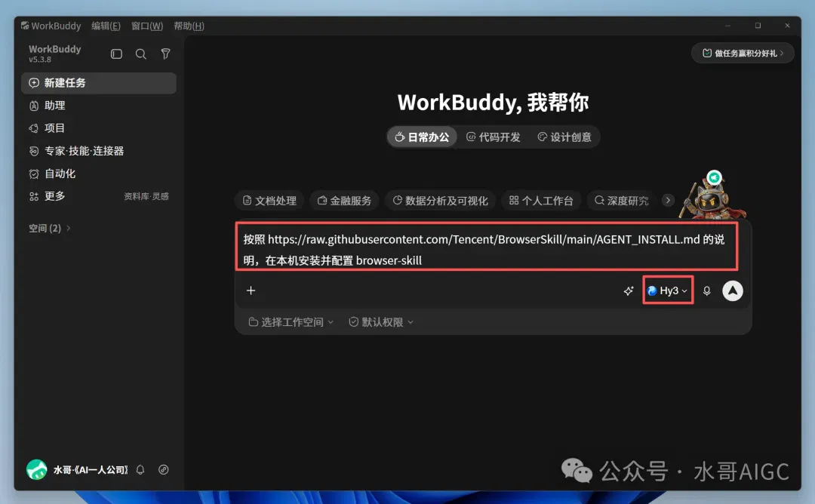
Task: Choose the 文档处理 suggestion chip
Action: (x=269, y=201)
